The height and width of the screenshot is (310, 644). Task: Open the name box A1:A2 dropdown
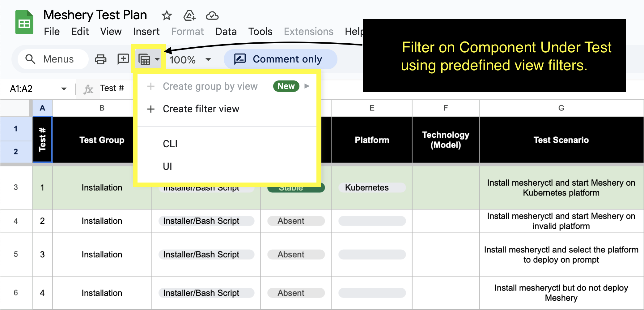tap(64, 89)
